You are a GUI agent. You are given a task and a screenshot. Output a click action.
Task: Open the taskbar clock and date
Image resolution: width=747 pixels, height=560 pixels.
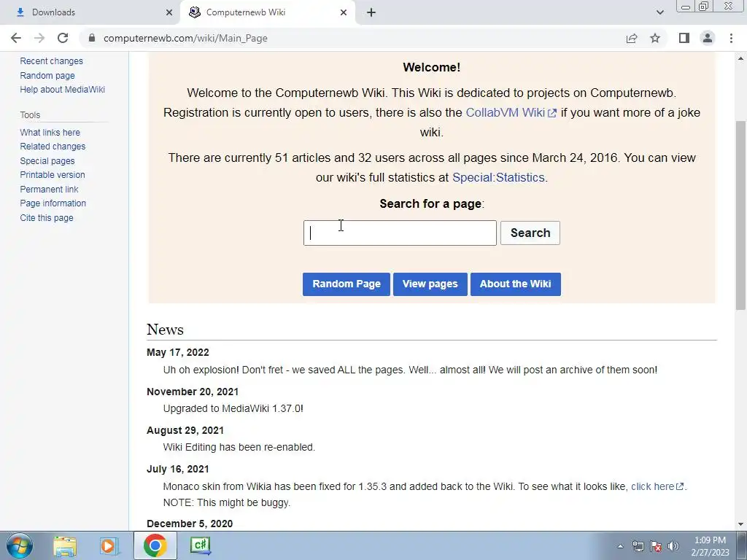(x=710, y=546)
